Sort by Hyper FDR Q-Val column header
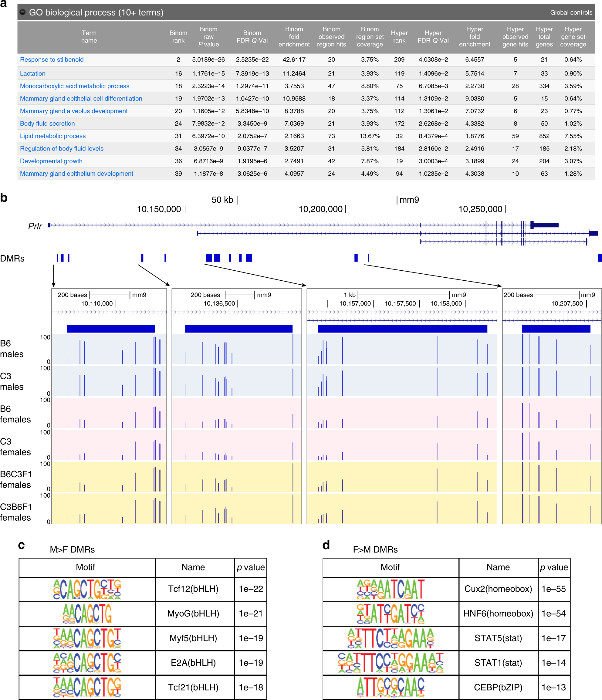 (x=433, y=37)
